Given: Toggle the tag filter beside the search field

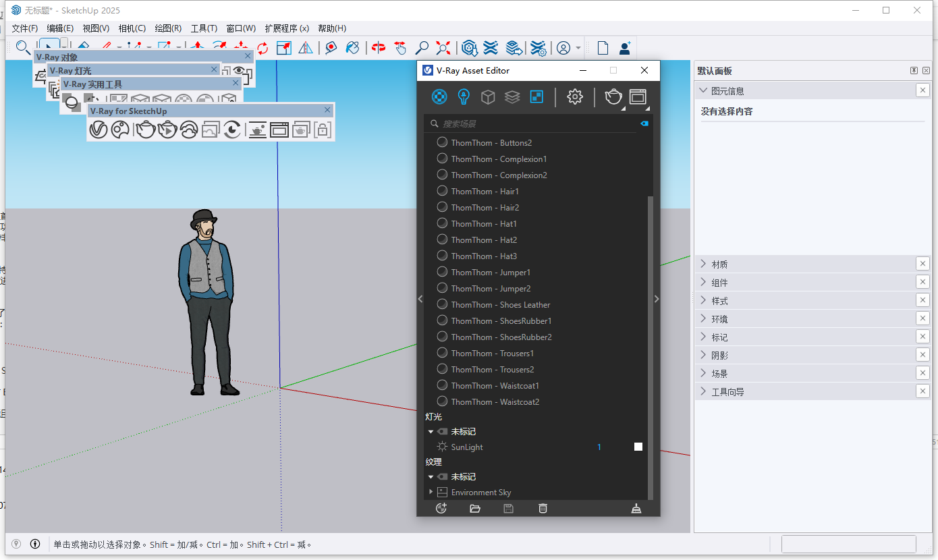Looking at the screenshot, I should 644,123.
